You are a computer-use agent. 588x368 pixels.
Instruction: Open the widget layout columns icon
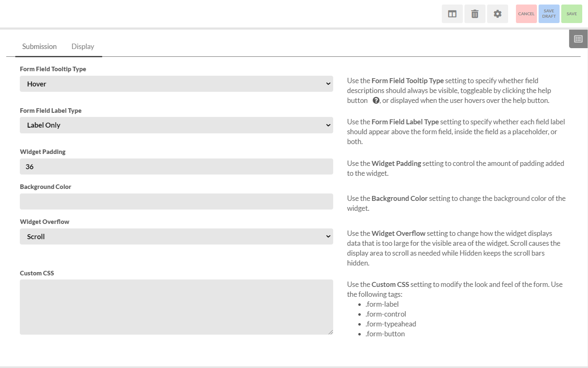(x=452, y=14)
